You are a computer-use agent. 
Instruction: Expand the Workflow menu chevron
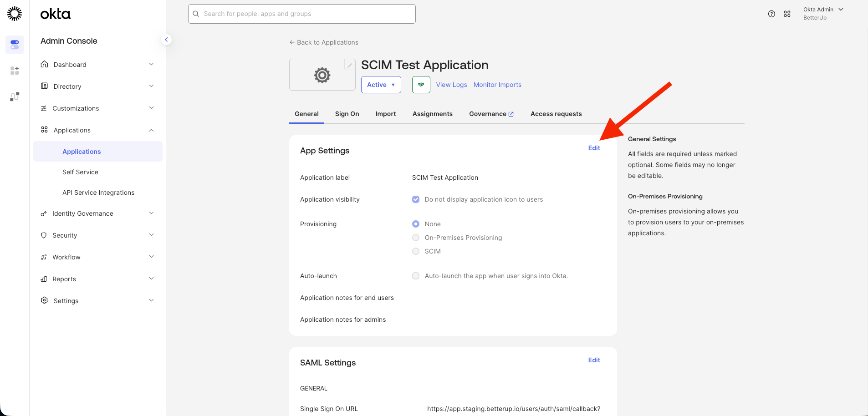click(x=151, y=257)
